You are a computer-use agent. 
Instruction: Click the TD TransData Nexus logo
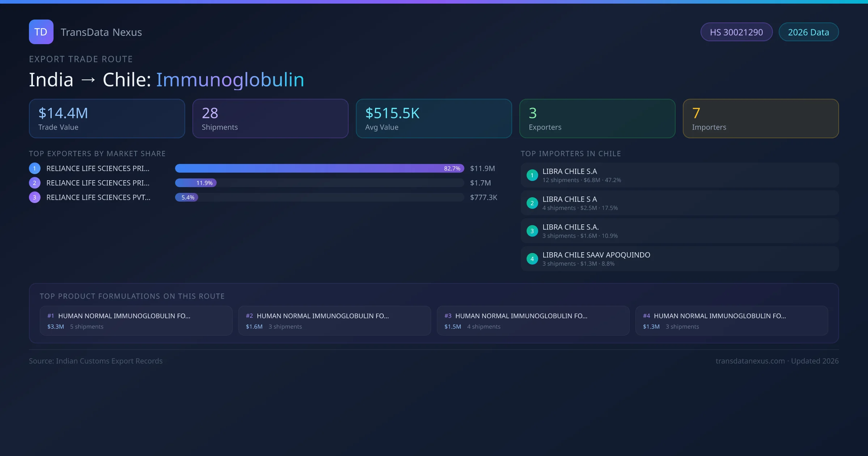pos(41,32)
